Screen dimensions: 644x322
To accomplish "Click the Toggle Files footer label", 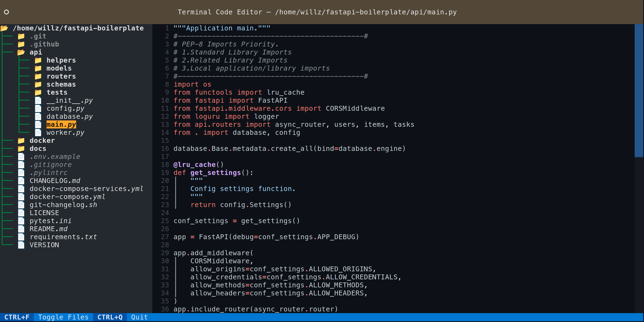I will [63, 317].
